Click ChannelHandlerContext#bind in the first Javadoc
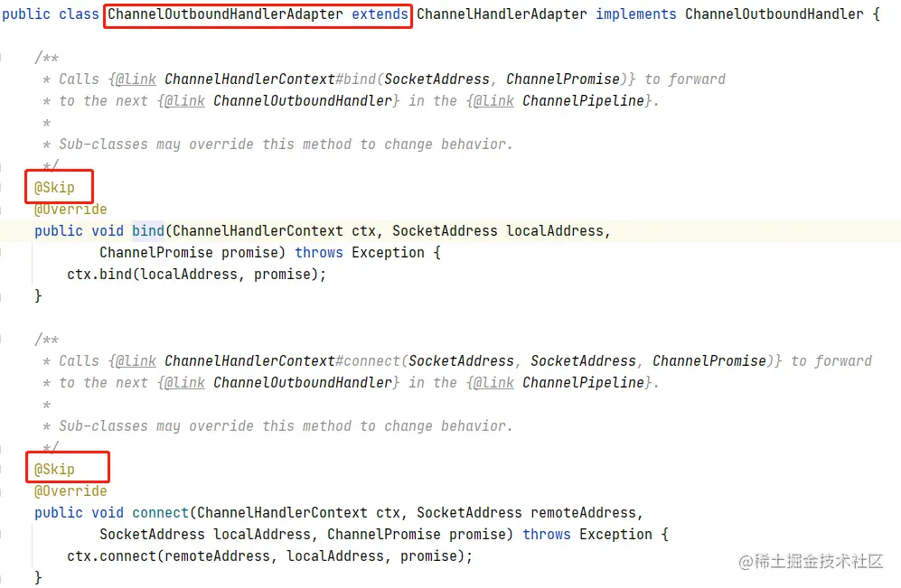 tap(269, 79)
